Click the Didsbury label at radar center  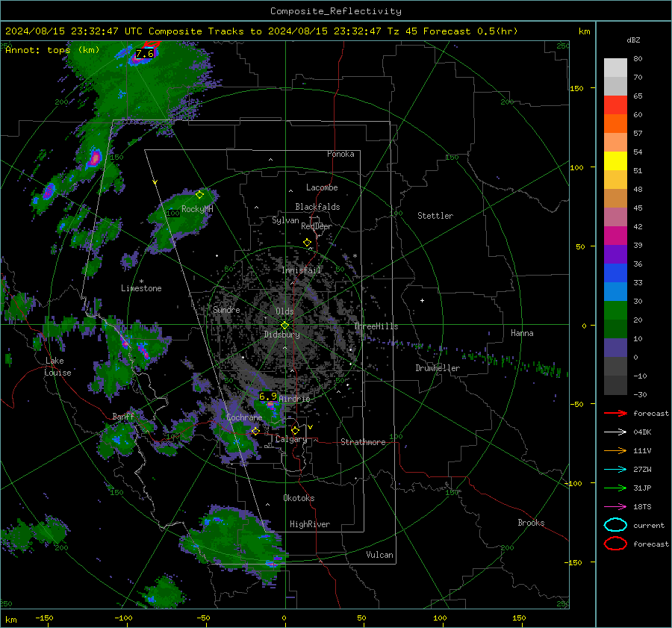[x=282, y=335]
